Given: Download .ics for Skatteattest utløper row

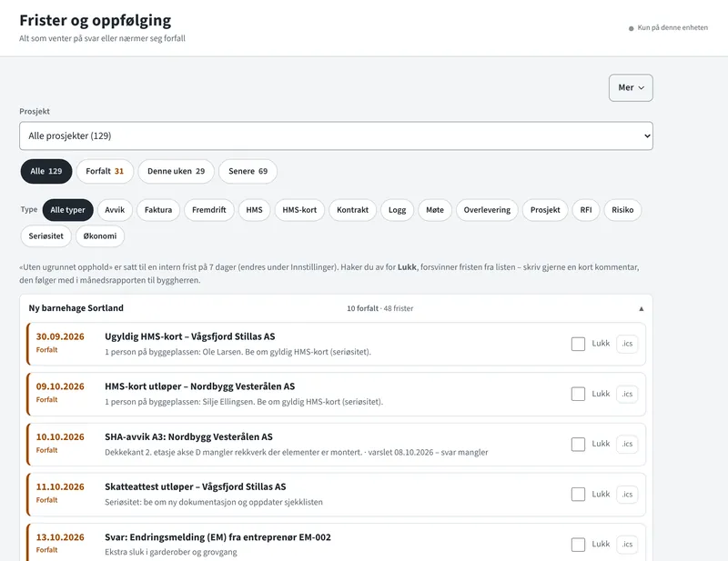Looking at the screenshot, I should 627,495.
